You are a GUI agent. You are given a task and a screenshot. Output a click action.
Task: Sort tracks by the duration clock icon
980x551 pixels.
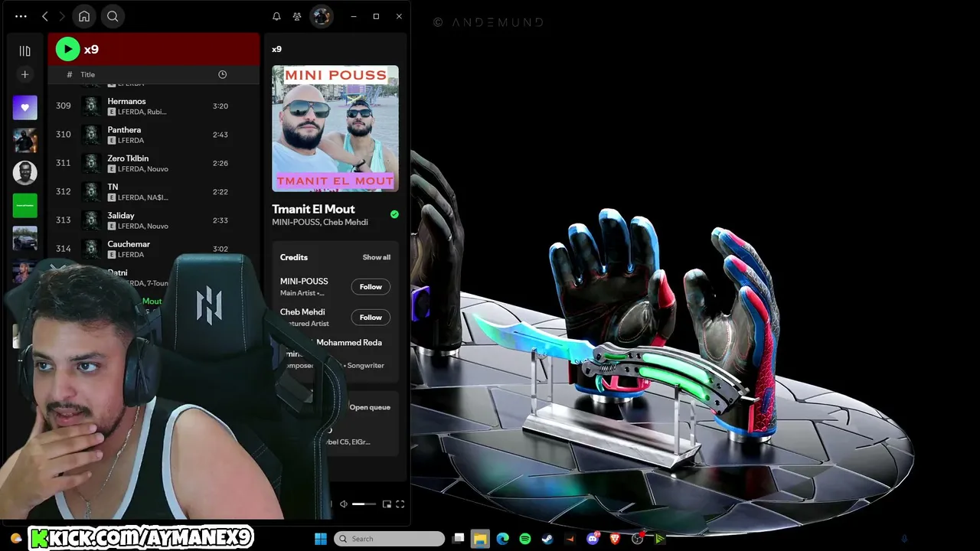(x=222, y=74)
